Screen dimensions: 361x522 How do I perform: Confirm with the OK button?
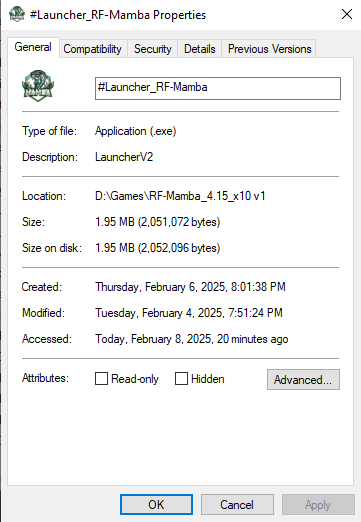pyautogui.click(x=156, y=504)
